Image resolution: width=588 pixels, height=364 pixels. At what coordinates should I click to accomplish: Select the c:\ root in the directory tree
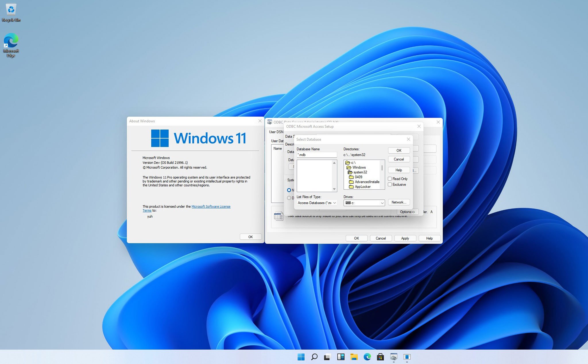click(x=354, y=162)
